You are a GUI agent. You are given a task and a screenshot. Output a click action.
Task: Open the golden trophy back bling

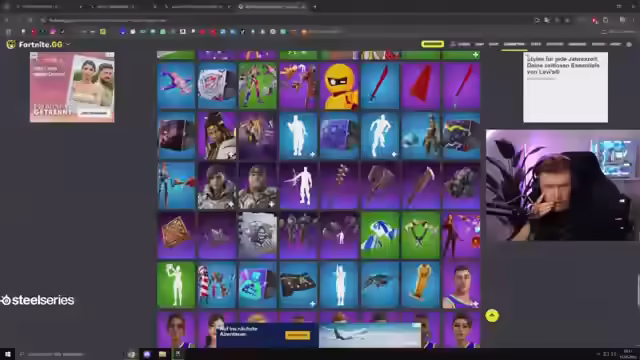[421, 285]
